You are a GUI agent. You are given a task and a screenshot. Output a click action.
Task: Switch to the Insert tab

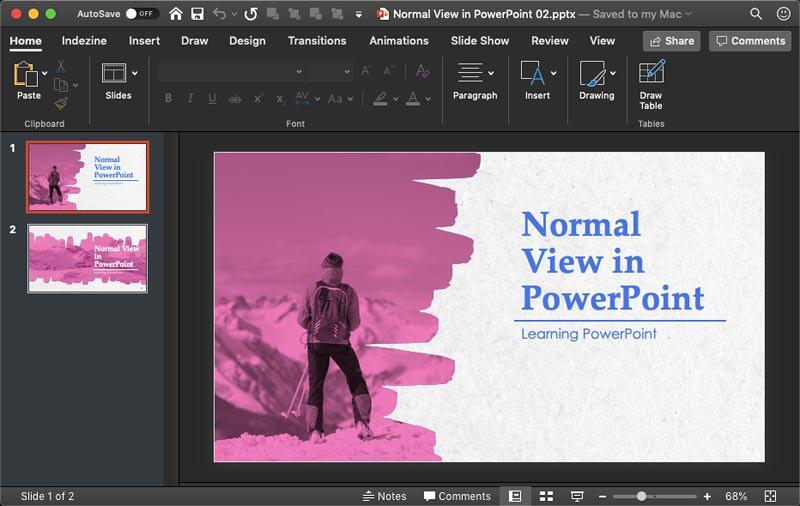[x=144, y=41]
